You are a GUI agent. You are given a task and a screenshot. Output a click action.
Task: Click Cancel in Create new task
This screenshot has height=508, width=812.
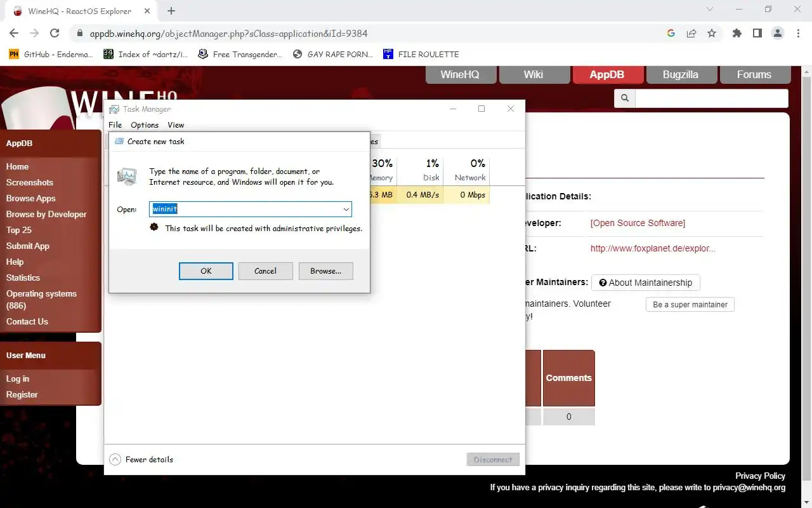[265, 271]
